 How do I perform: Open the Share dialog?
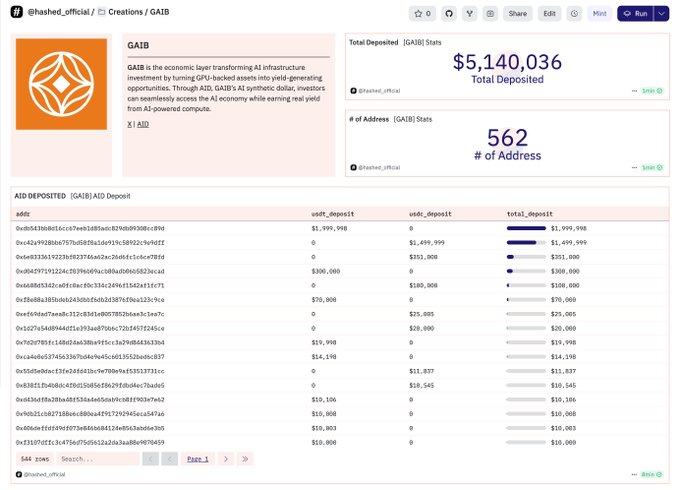click(517, 14)
